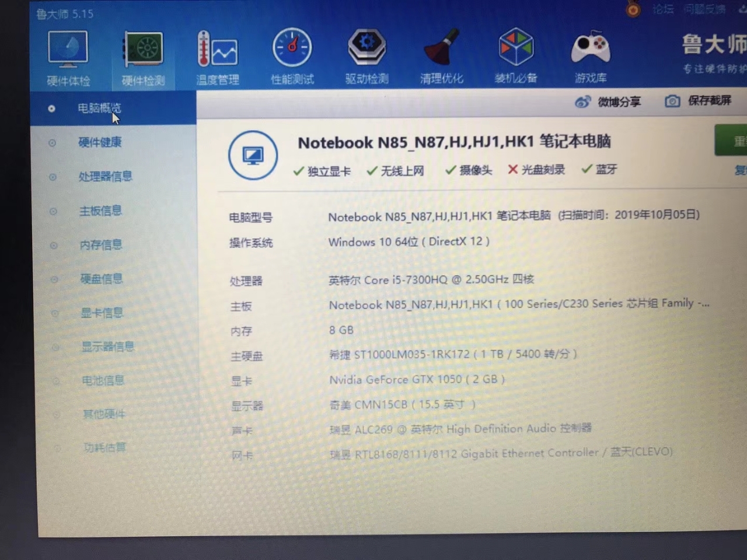Click the 独立显卡 feature label
The height and width of the screenshot is (560, 747).
[x=329, y=171]
